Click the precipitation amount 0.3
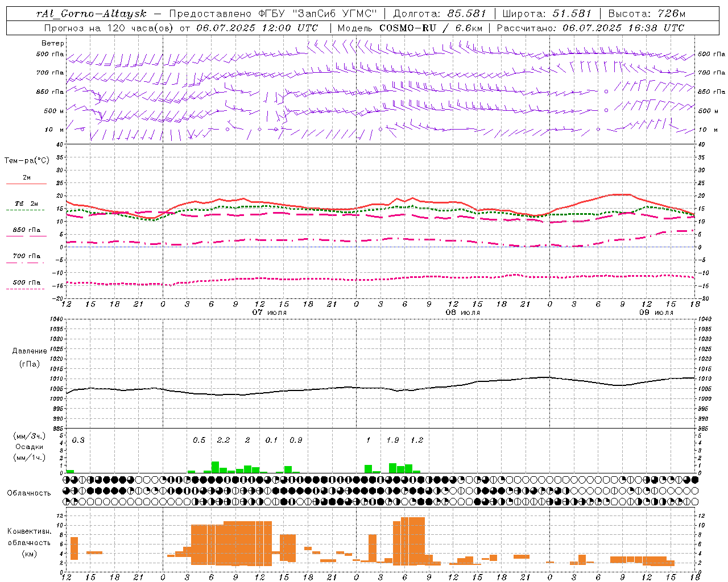 78,440
